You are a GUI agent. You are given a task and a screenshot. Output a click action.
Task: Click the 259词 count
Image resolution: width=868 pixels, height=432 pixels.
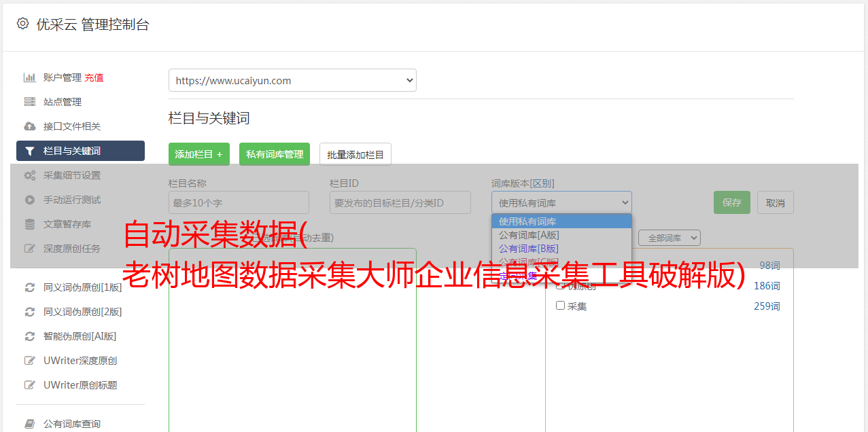click(x=767, y=306)
